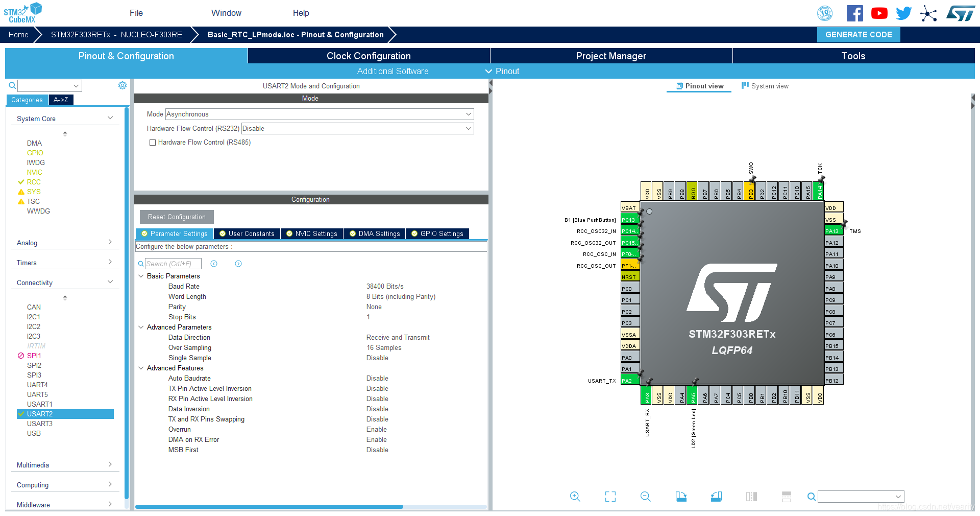Fit the chip view to window

[x=610, y=497]
